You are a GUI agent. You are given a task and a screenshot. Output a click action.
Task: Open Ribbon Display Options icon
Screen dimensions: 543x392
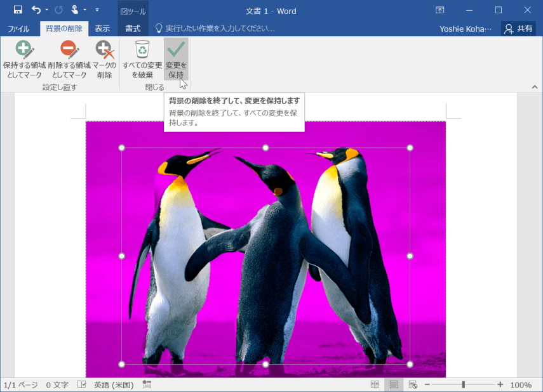click(440, 10)
